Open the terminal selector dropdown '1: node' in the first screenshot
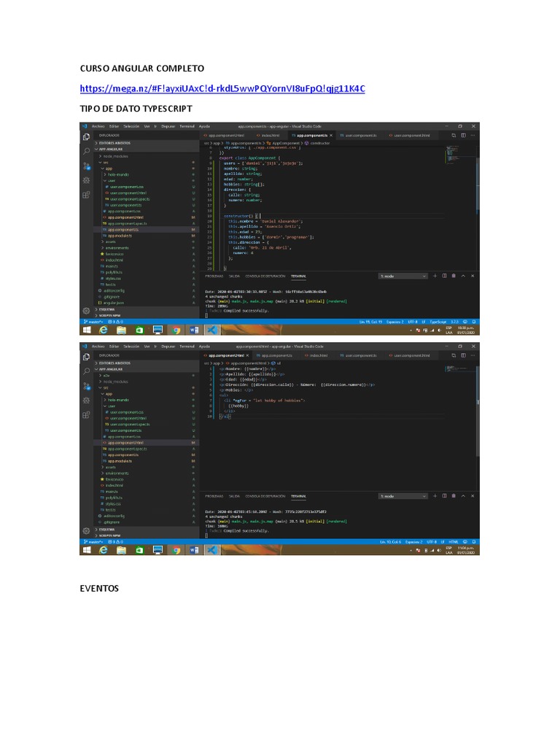 [402, 276]
